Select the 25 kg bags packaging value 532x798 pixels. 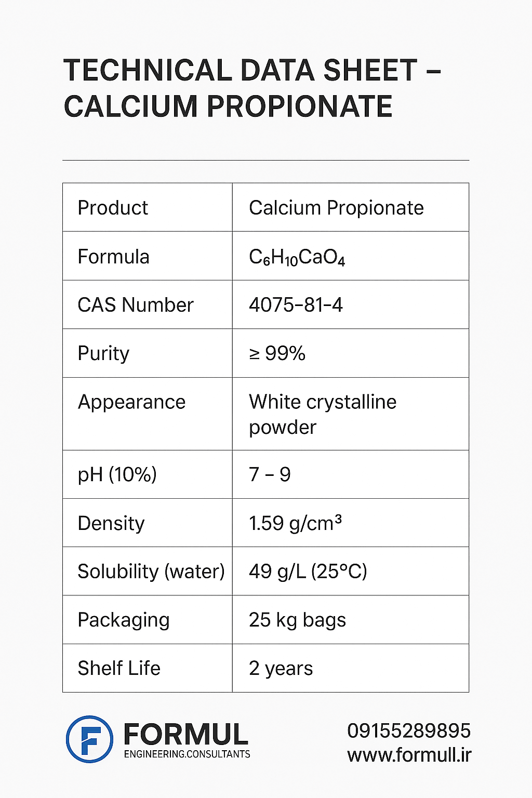(x=297, y=620)
